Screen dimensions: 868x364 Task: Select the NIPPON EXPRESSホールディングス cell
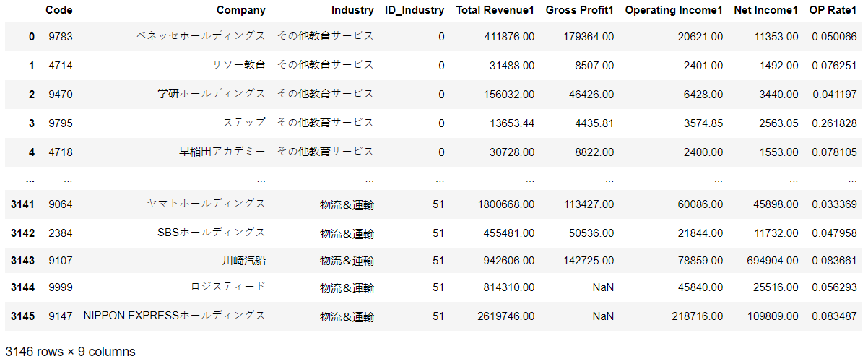click(174, 316)
